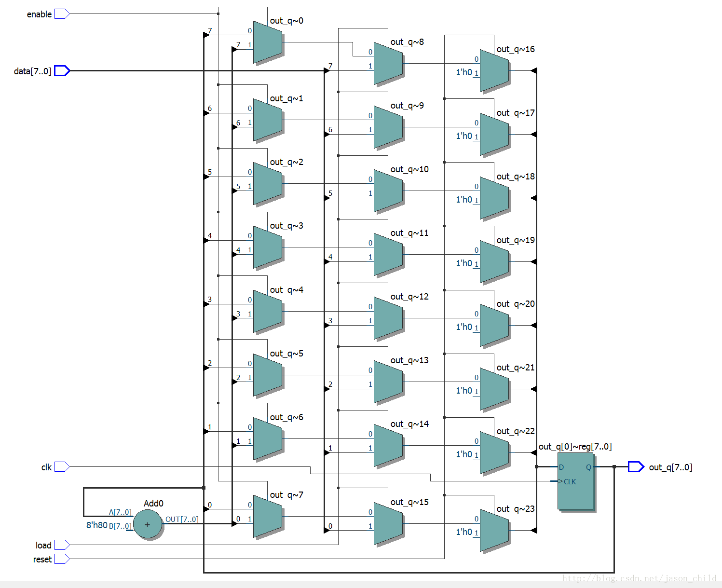Select multiplexer out_q~12
The image size is (722, 588).
[388, 318]
